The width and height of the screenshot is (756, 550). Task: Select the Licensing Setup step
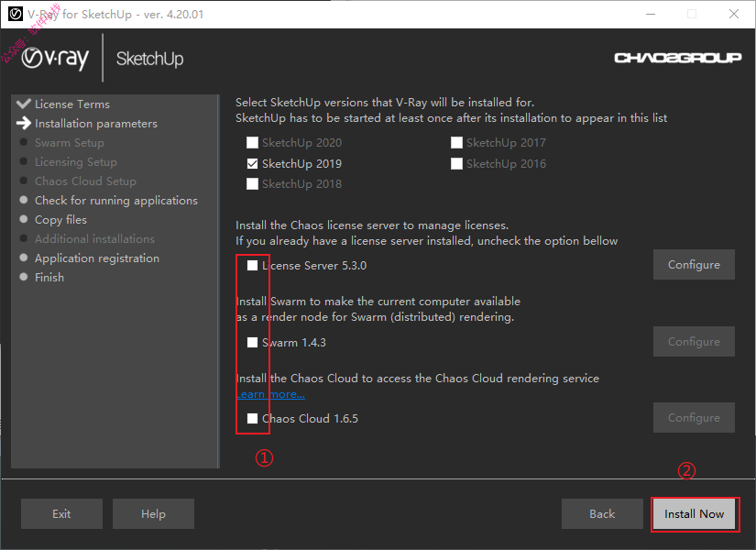tap(76, 162)
